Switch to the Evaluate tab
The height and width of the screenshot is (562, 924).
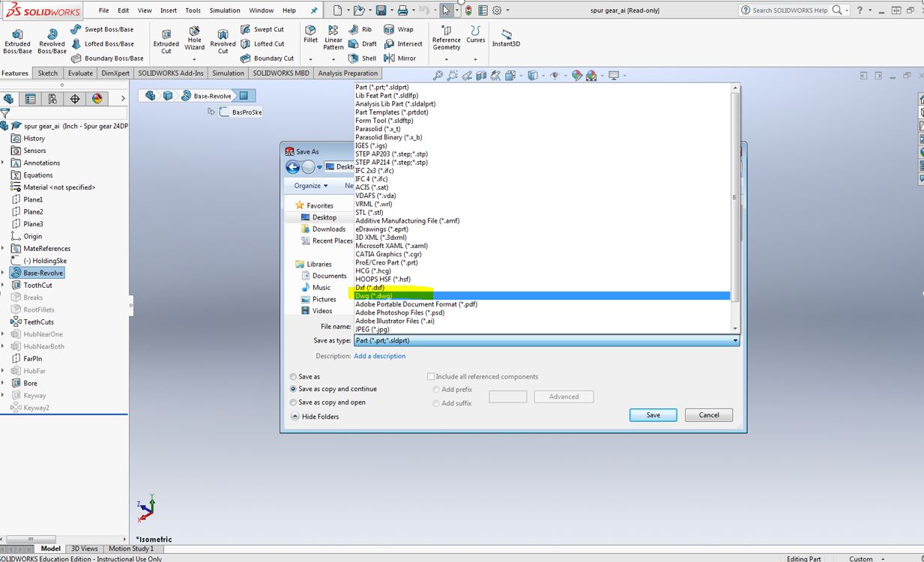pos(80,73)
